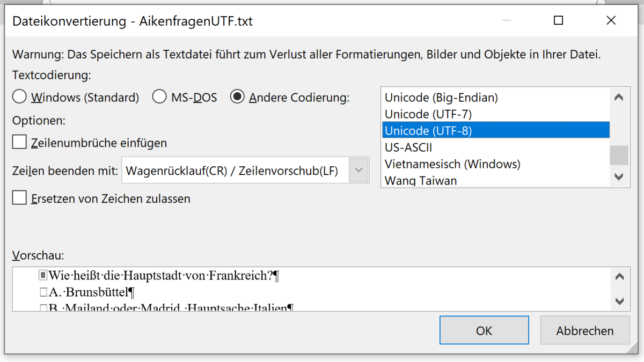
Task: Confirm conversion with OK button
Action: (x=484, y=330)
